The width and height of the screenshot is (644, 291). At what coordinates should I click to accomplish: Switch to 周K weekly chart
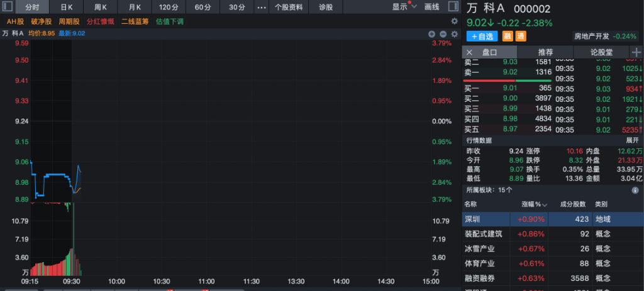click(100, 7)
